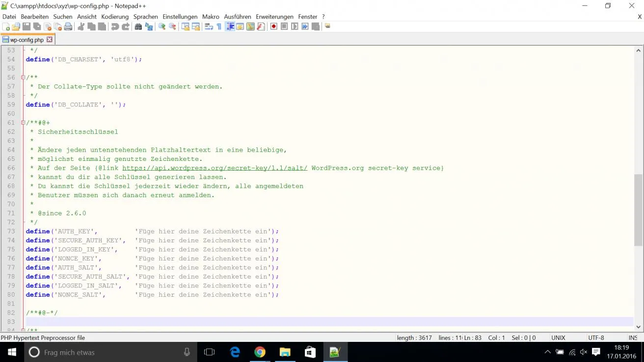Create a new document via toolbar icon

[x=6, y=26]
